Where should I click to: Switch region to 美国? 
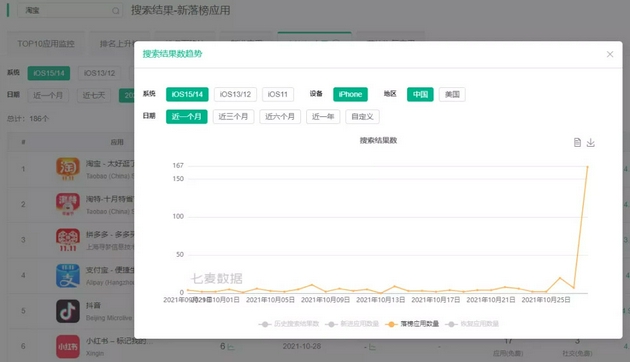click(x=452, y=94)
